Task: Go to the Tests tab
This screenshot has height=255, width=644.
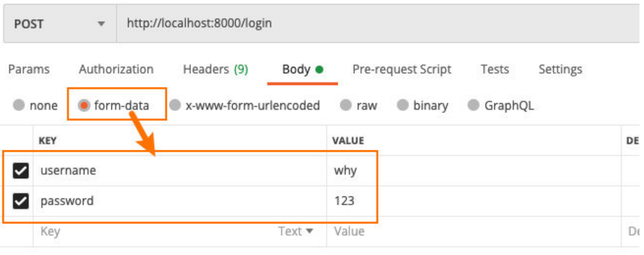Action: [494, 69]
